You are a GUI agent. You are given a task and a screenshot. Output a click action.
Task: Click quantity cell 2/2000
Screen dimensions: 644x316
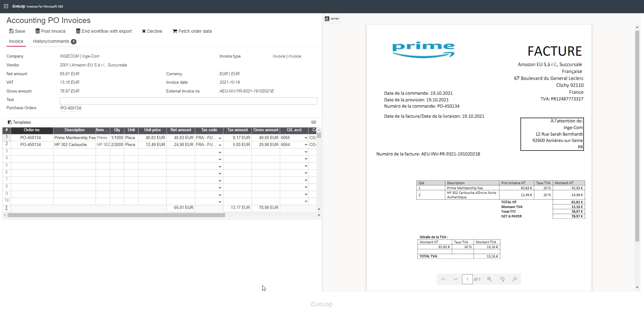click(117, 145)
